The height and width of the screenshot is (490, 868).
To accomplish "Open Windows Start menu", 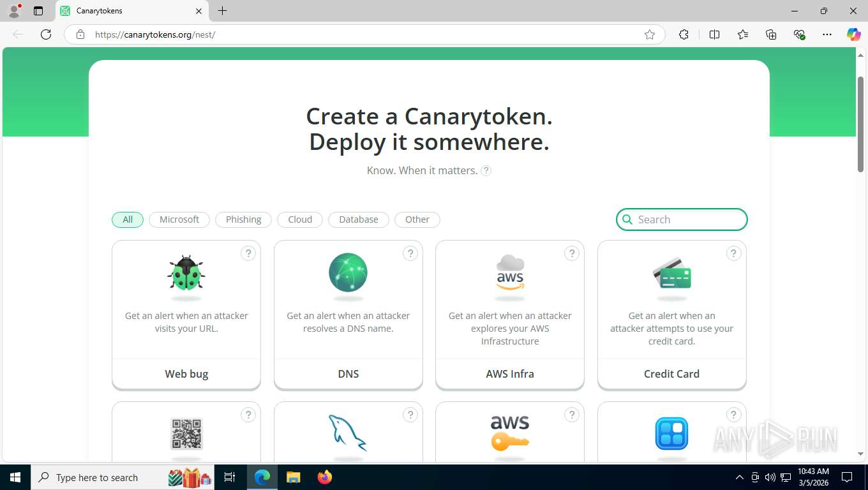I will click(x=15, y=477).
